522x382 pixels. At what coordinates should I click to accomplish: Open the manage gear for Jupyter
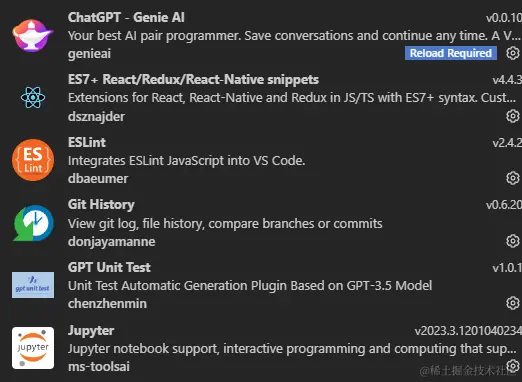pyautogui.click(x=513, y=366)
